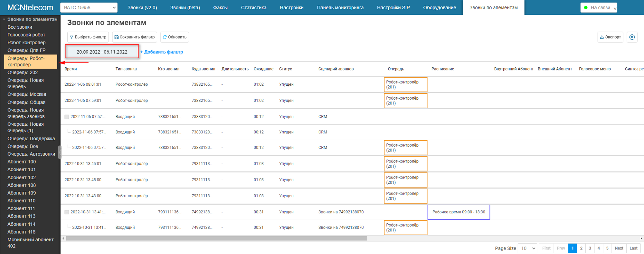Select Абонент 100 in sidebar

click(22, 162)
